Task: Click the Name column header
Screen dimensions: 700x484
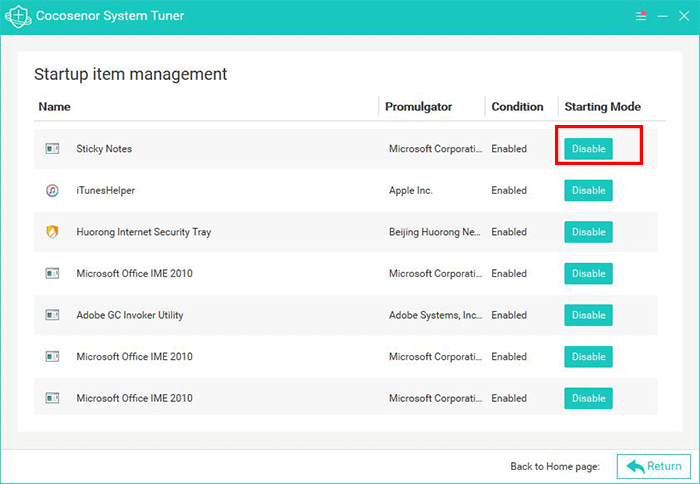Action: coord(54,107)
